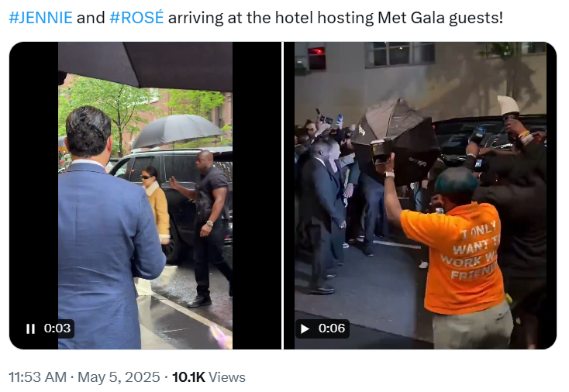
Task: Click the black umbrella at top of left video
Action: click(x=145, y=64)
